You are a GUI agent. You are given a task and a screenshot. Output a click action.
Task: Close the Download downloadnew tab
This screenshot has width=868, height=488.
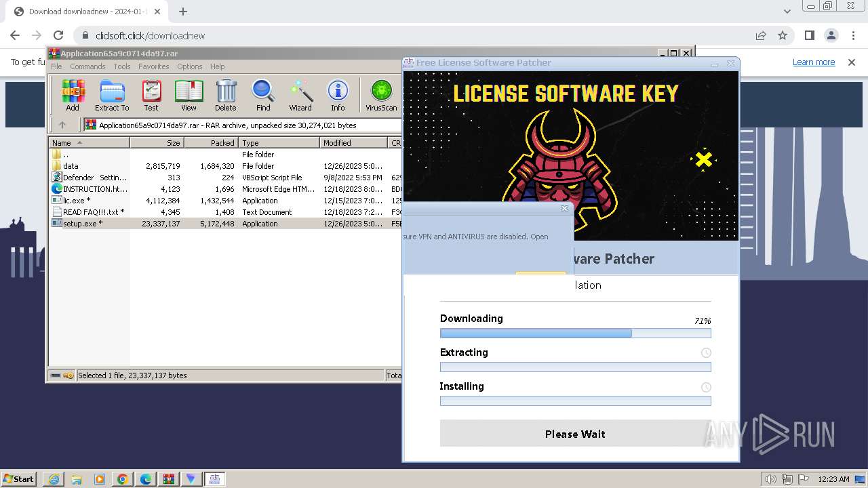click(x=157, y=12)
